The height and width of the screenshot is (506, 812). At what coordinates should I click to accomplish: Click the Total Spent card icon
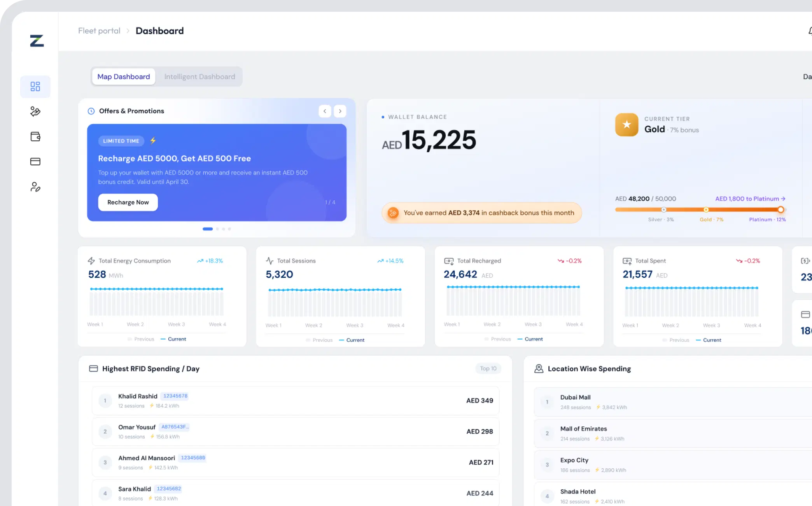627,261
